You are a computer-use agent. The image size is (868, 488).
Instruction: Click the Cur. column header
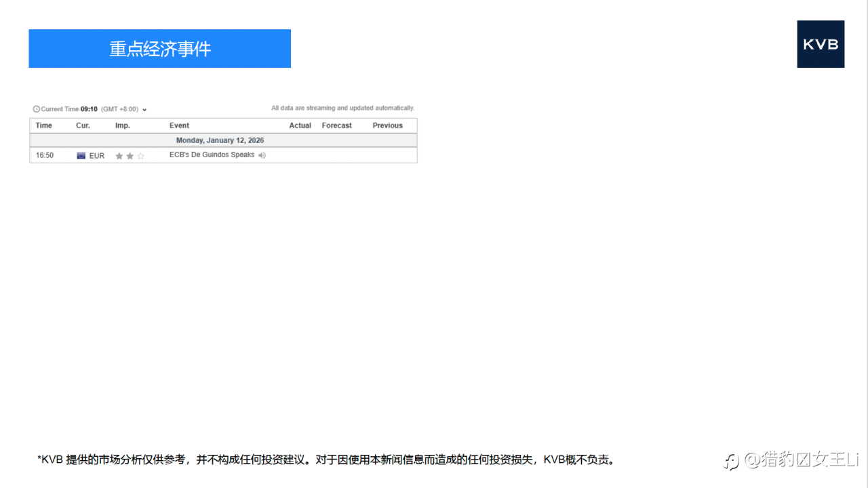tap(83, 125)
